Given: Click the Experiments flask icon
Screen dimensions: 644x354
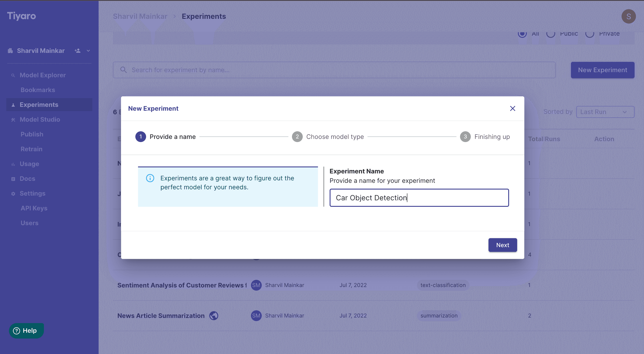Looking at the screenshot, I should point(13,105).
